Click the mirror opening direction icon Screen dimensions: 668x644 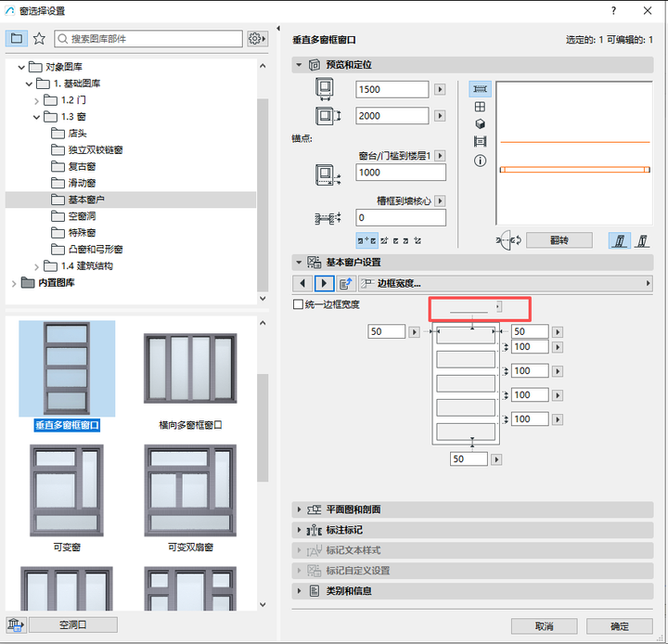508,240
